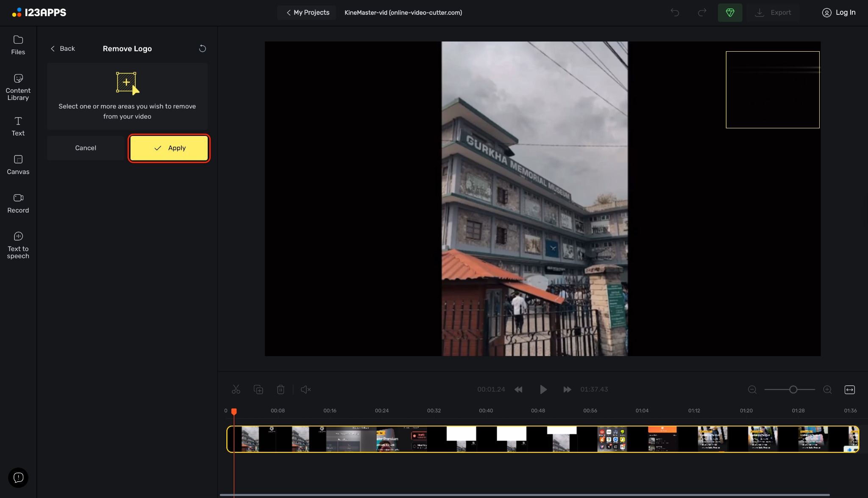Skip forward with the fast-forward button
This screenshot has height=498, width=868.
[x=567, y=390]
